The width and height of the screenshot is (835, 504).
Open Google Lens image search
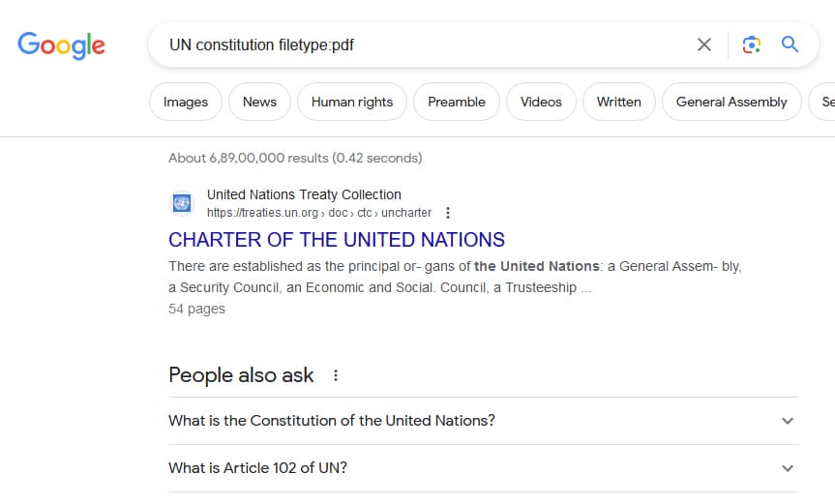coord(751,44)
